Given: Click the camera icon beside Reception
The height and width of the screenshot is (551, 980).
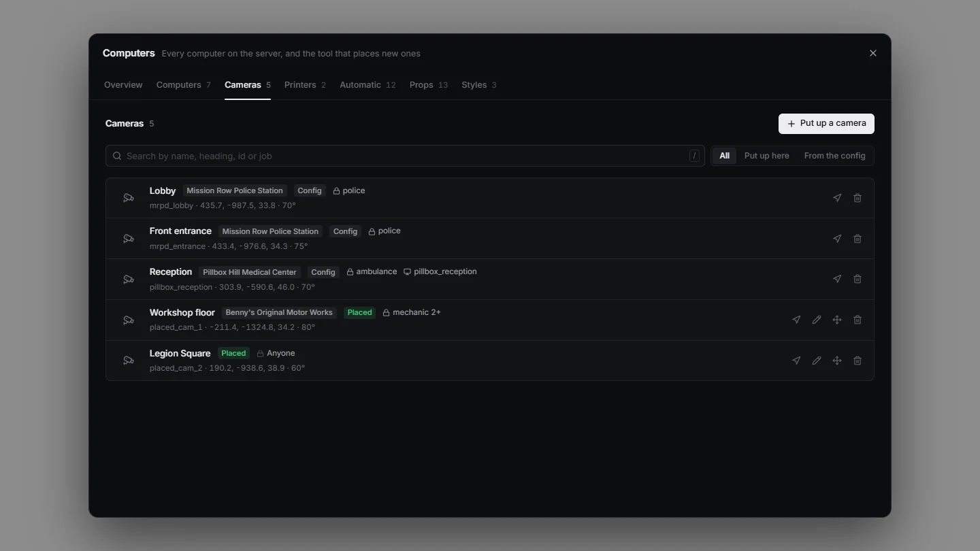Looking at the screenshot, I should click(129, 279).
